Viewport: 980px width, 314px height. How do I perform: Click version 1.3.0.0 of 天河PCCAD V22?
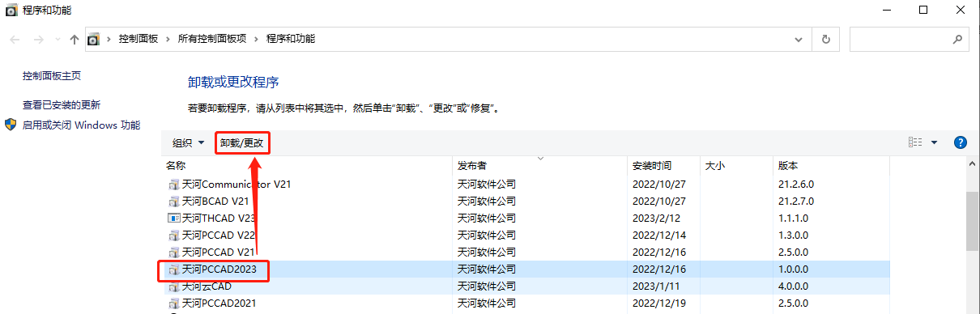tap(794, 235)
